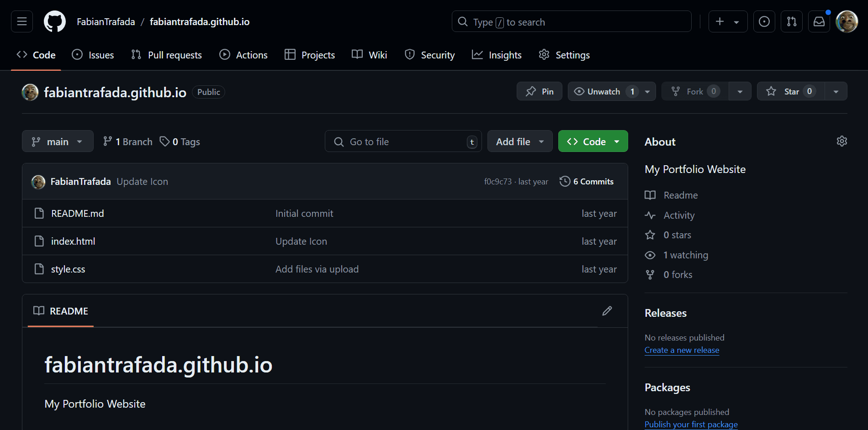Pin the repository to profile
Viewport: 868px width, 430px height.
pos(540,91)
